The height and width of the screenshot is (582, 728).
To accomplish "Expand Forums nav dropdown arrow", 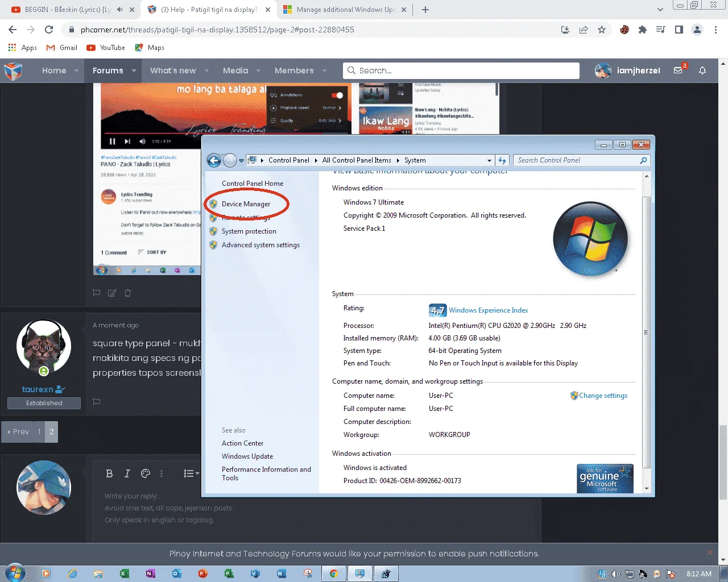I will 134,71.
